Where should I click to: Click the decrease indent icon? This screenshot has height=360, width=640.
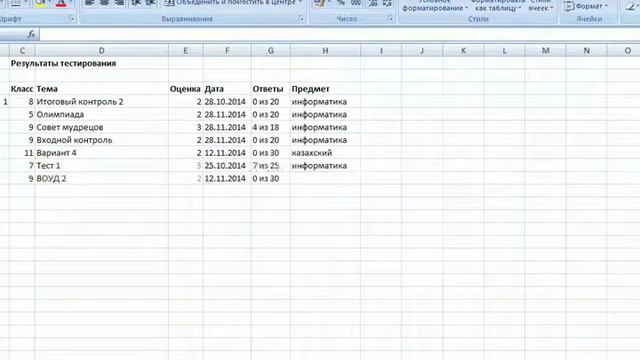136,3
